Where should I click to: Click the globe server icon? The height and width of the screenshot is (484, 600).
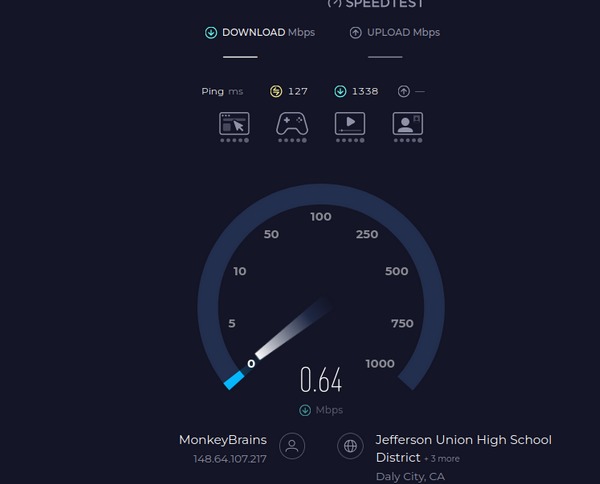tap(350, 446)
